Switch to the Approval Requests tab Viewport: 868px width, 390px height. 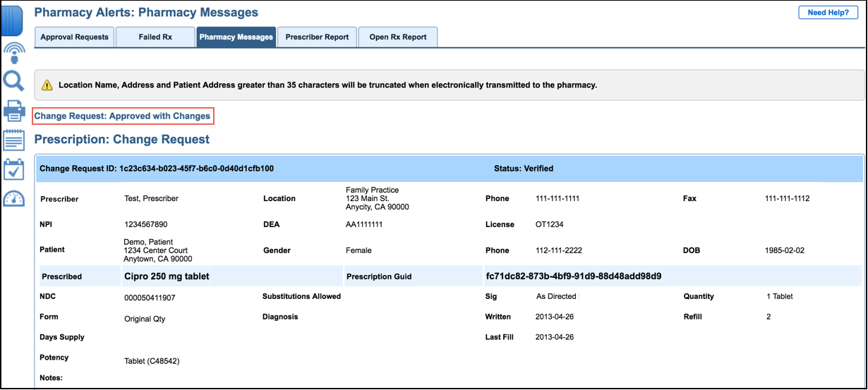click(74, 37)
